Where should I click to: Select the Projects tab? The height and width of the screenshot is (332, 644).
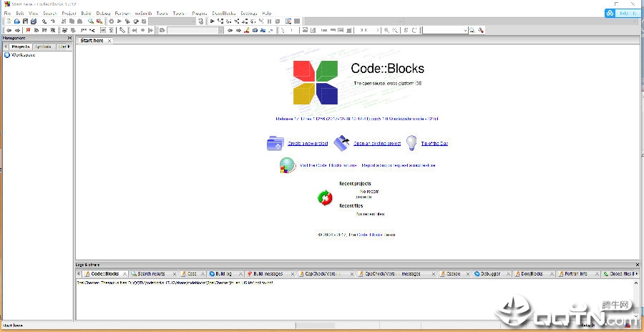click(20, 47)
